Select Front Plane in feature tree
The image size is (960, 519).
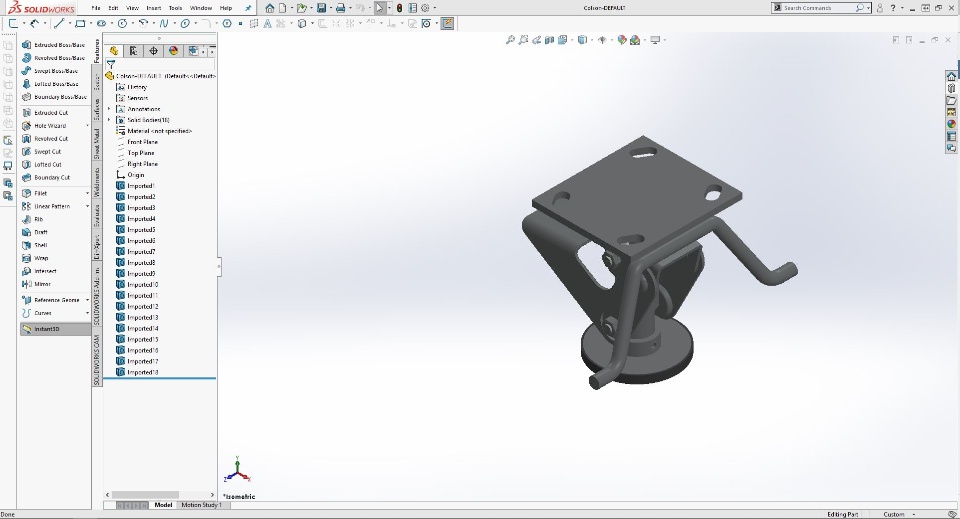[x=142, y=142]
